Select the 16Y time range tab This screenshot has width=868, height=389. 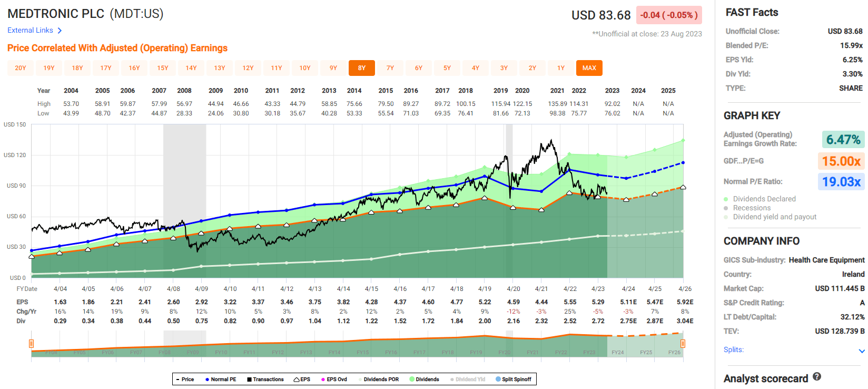pyautogui.click(x=134, y=68)
